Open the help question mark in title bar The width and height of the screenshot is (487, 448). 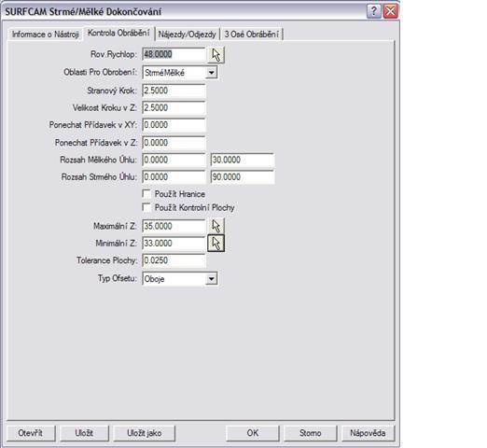click(x=373, y=12)
